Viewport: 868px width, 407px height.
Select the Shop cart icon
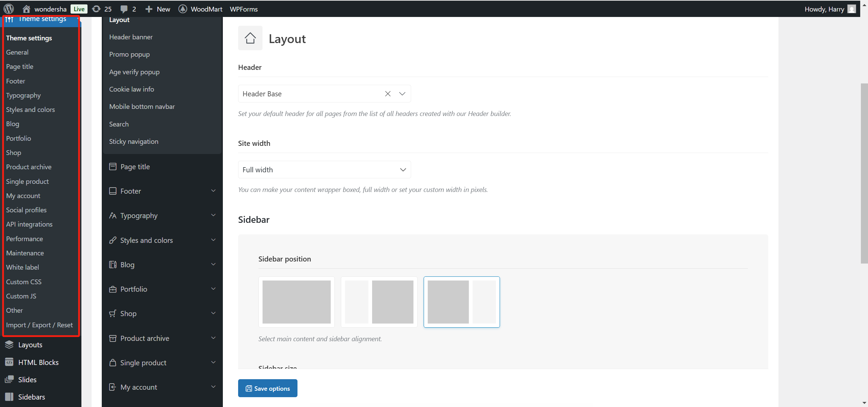(x=113, y=313)
